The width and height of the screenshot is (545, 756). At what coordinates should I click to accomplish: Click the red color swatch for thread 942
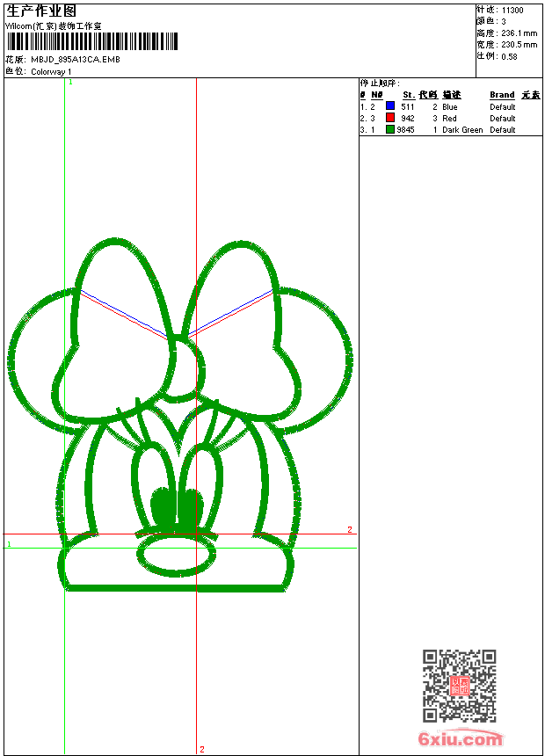(390, 118)
